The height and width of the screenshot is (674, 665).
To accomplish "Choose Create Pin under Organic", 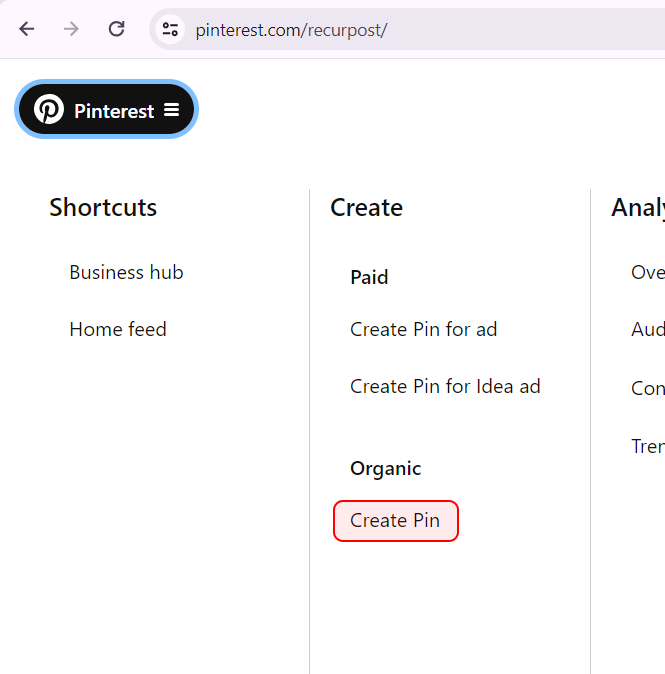I will (x=395, y=521).
